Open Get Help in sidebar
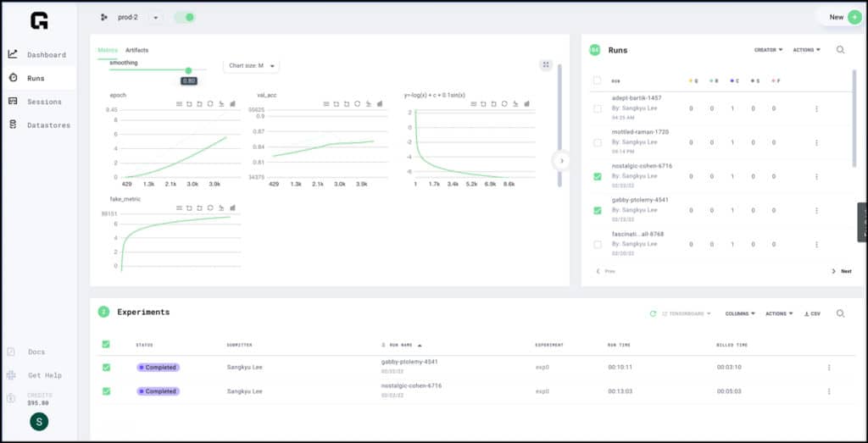Viewport: 868px width, 443px height. 34,375
